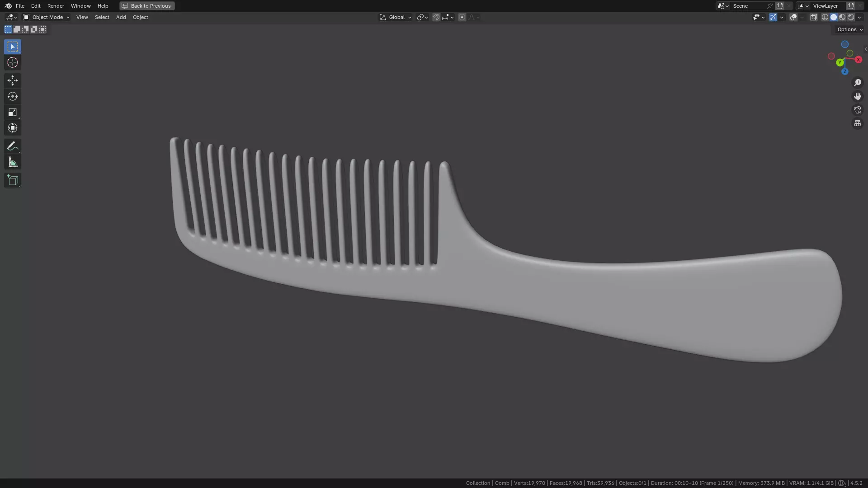The height and width of the screenshot is (488, 868).
Task: Open the Object Mode dropdown
Action: click(47, 17)
